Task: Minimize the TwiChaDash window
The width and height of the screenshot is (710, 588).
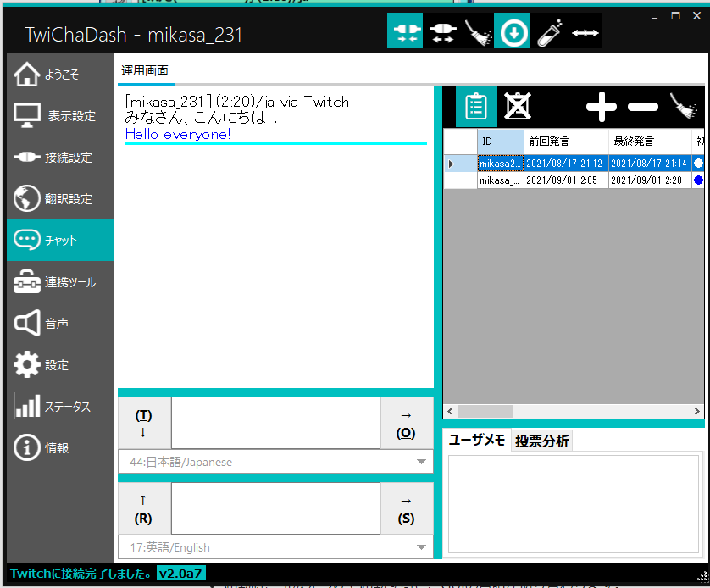Action: (654, 17)
